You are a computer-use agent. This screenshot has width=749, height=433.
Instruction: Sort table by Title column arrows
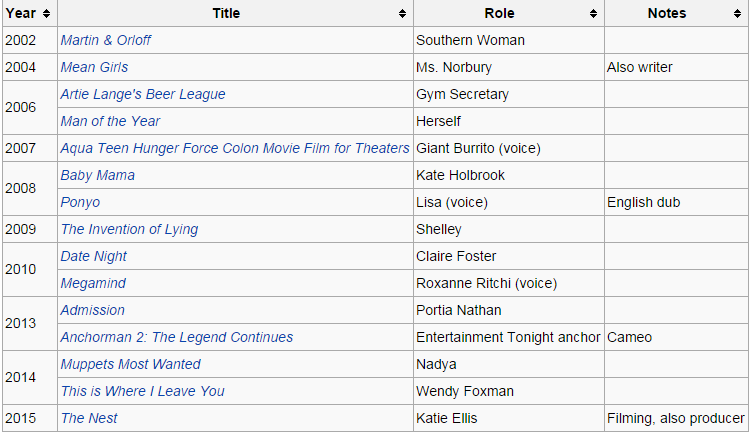pyautogui.click(x=402, y=13)
